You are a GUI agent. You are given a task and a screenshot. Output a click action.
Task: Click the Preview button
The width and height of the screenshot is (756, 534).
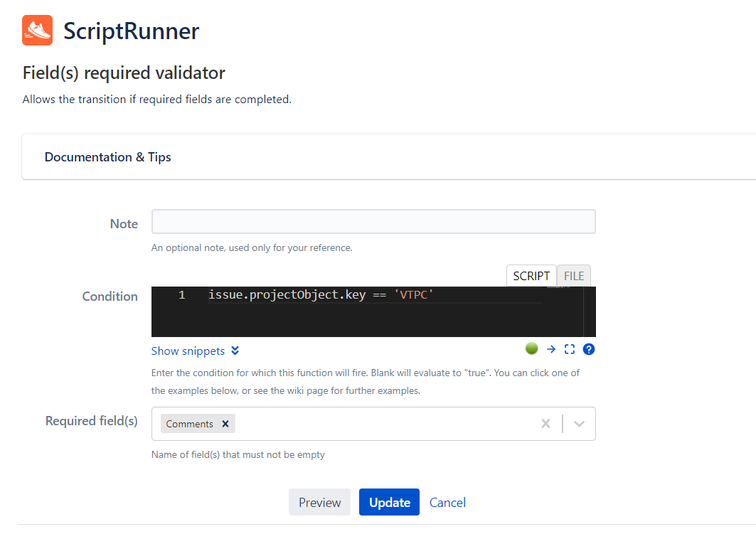[x=319, y=502]
